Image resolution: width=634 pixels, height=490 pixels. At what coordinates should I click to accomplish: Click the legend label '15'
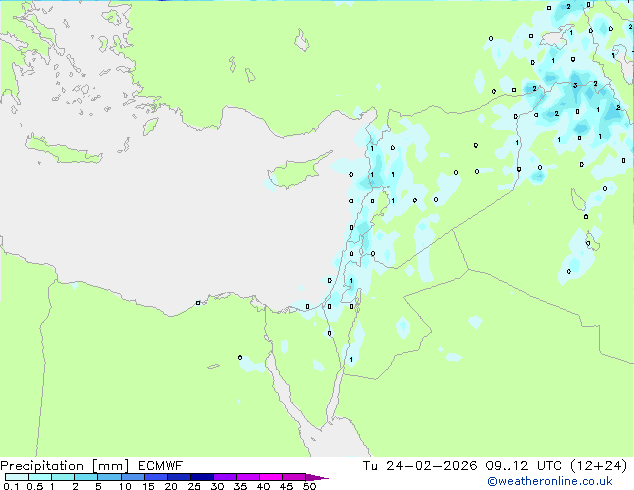(148, 486)
